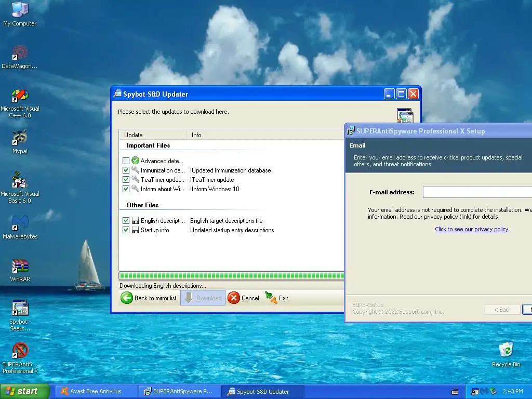532x399 pixels.
Task: Maximize the Spybot-S&D Updater window
Action: pyautogui.click(x=401, y=94)
